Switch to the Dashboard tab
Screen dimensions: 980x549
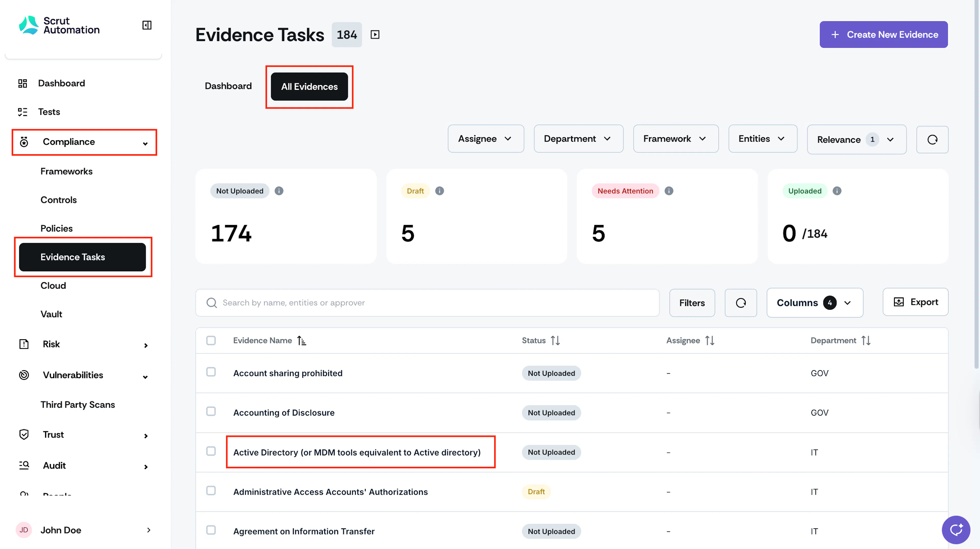point(228,86)
